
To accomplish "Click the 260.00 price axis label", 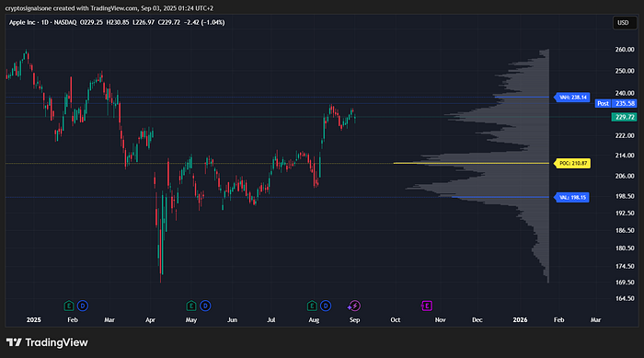I will pyautogui.click(x=625, y=50).
